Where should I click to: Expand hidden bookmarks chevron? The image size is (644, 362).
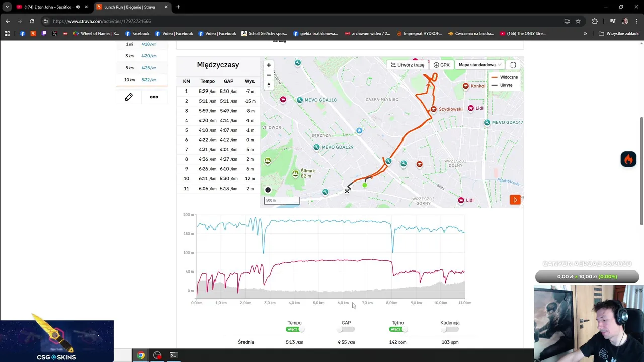pyautogui.click(x=585, y=34)
